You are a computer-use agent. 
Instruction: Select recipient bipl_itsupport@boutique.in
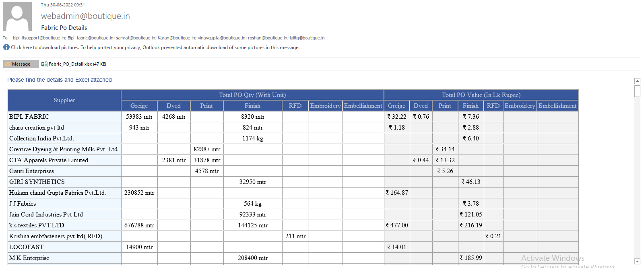(39, 38)
